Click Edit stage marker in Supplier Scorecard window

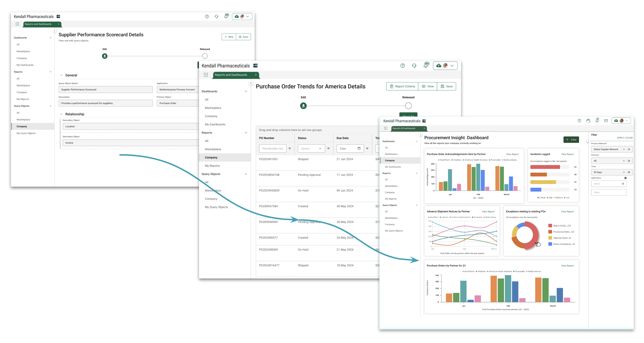click(x=105, y=56)
